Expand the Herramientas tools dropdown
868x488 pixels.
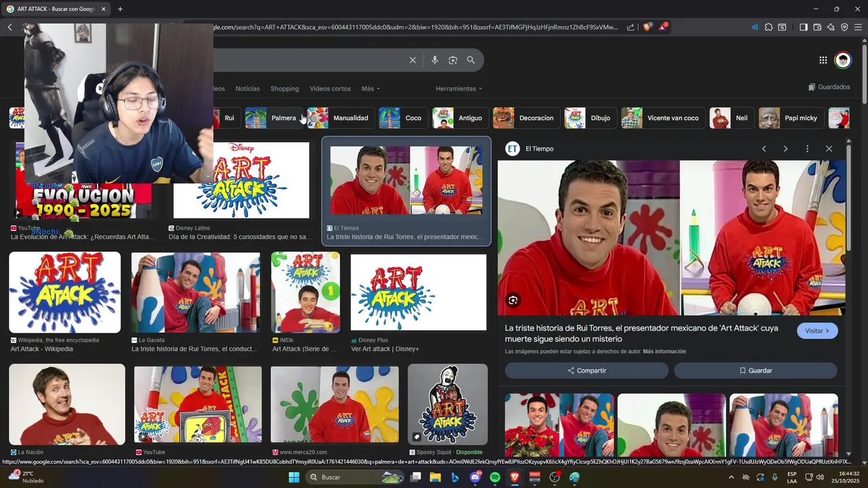point(459,89)
